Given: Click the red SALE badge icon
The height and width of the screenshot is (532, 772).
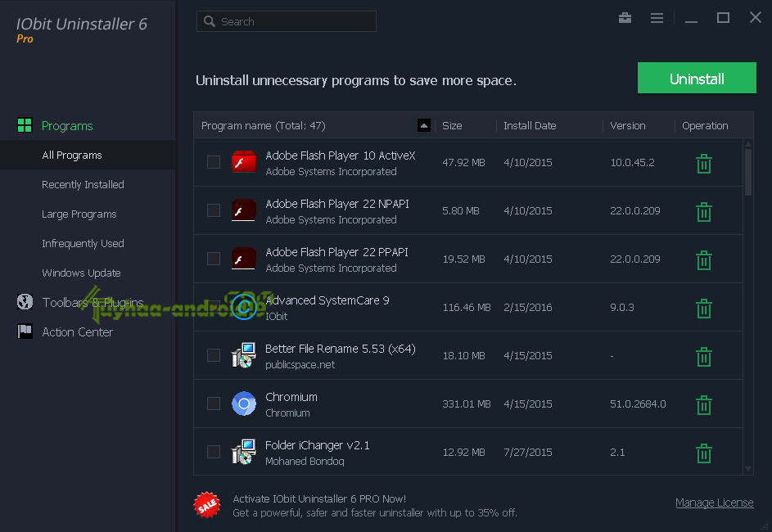Looking at the screenshot, I should coord(207,504).
